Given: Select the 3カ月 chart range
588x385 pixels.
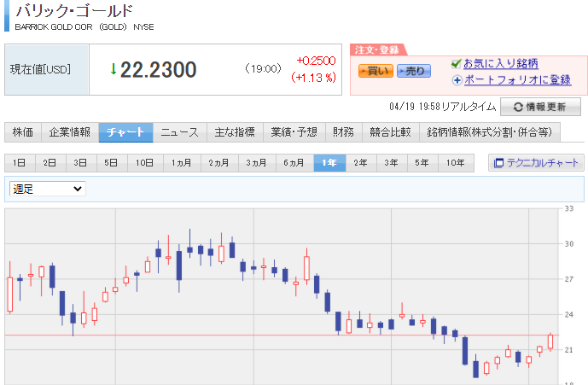Looking at the screenshot, I should click(x=257, y=163).
